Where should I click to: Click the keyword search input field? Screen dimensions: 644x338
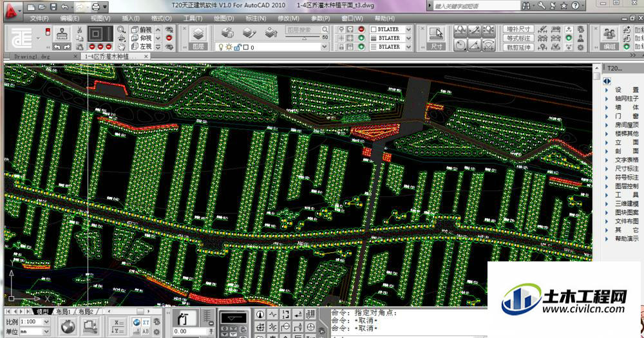(477, 6)
